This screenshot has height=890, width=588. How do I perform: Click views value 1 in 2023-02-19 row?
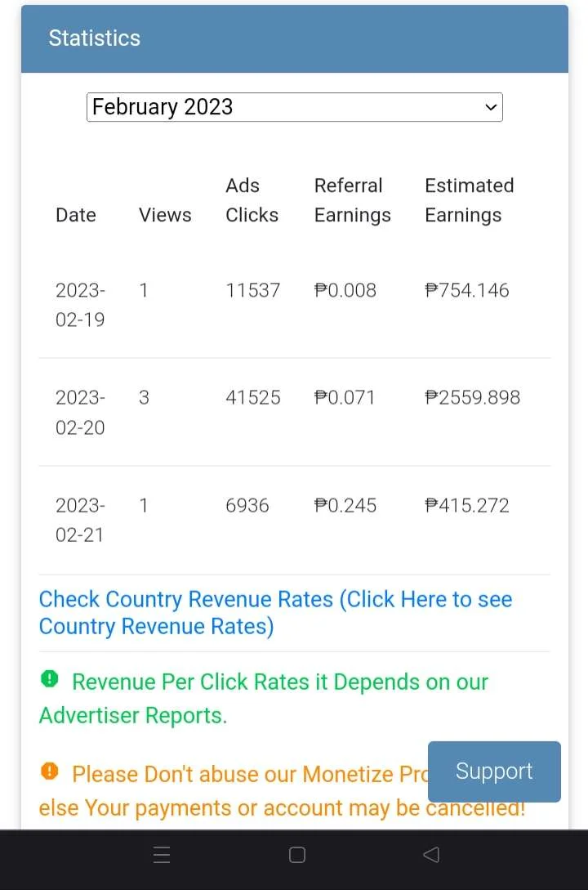144,290
